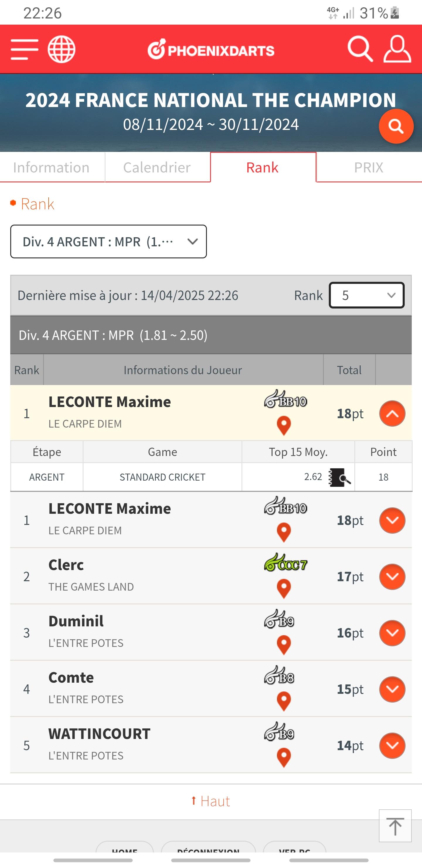Open Top 15 average detail icon
422x868 pixels.
[339, 477]
